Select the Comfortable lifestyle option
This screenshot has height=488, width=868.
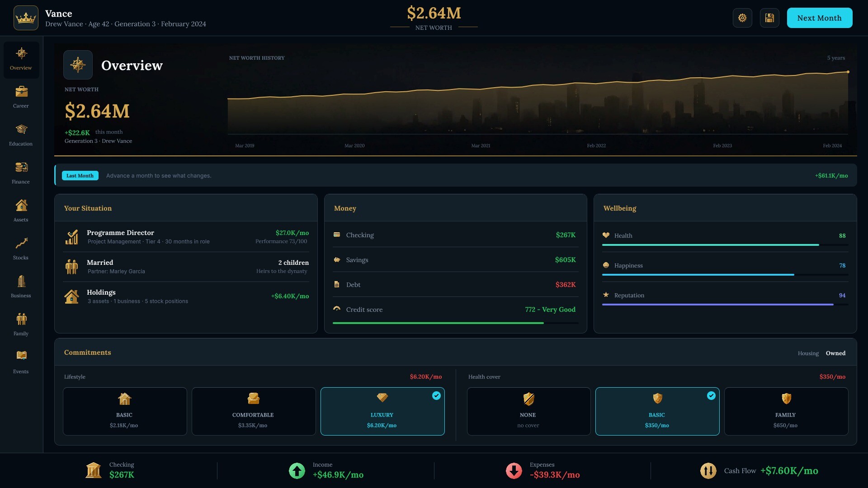point(254,411)
